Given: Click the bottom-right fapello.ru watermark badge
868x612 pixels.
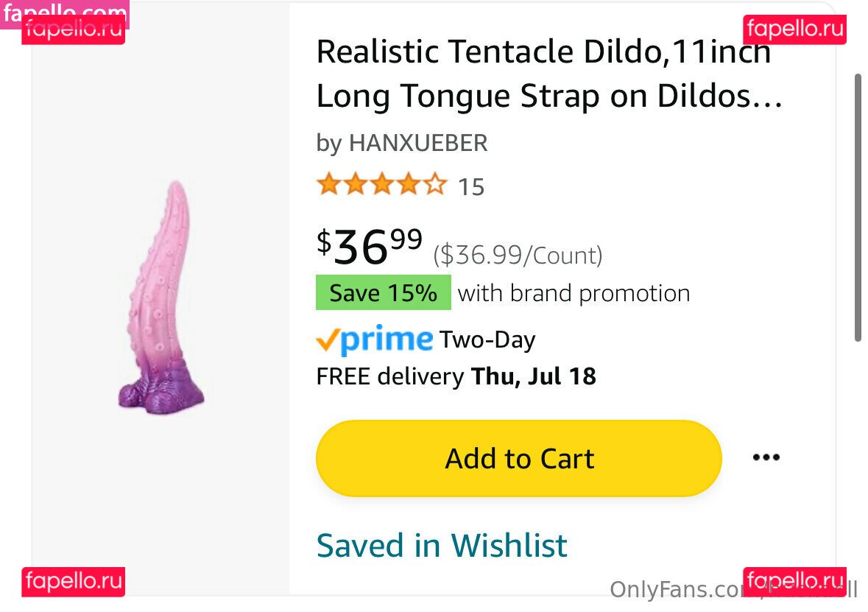Looking at the screenshot, I should (794, 581).
